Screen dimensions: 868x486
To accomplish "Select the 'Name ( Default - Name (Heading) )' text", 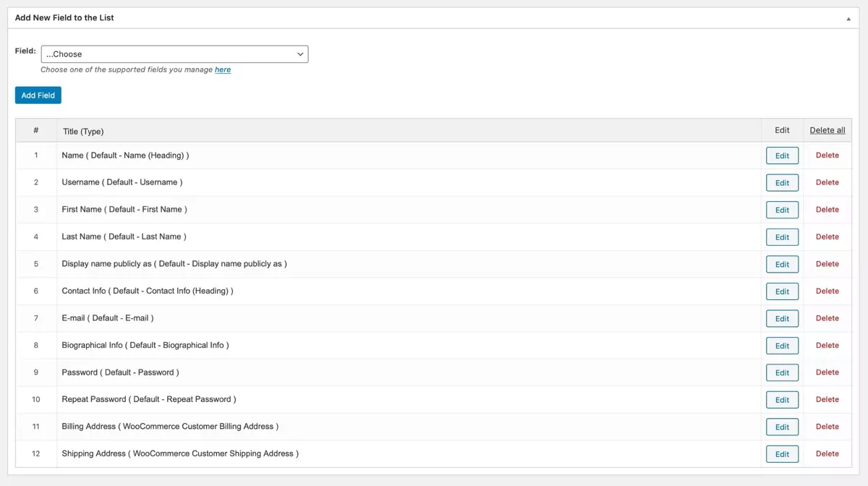I will click(125, 155).
